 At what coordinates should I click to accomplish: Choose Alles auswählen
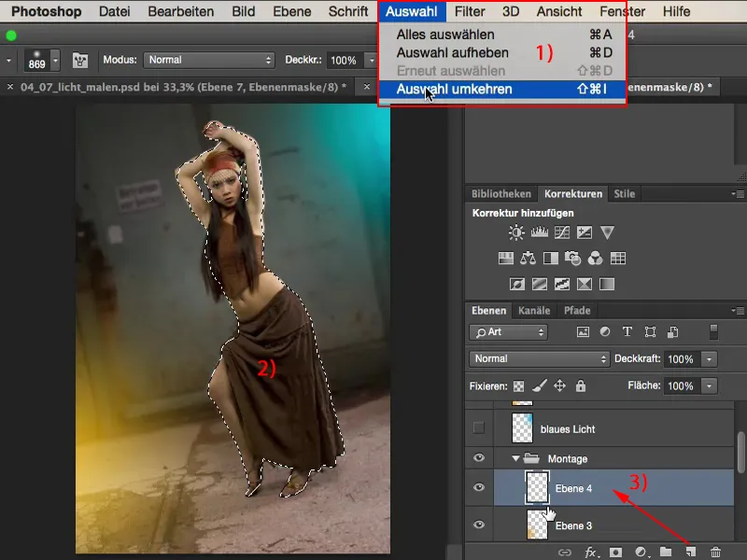coord(502,35)
